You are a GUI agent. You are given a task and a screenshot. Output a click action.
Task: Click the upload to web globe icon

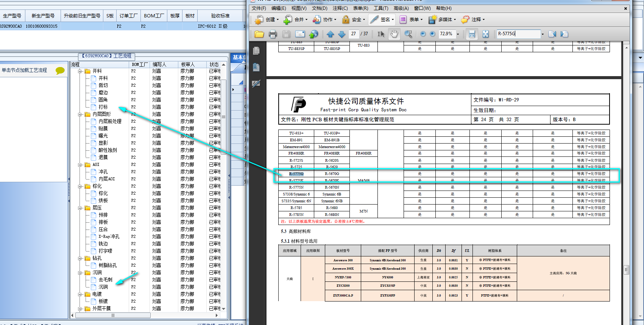tap(313, 34)
